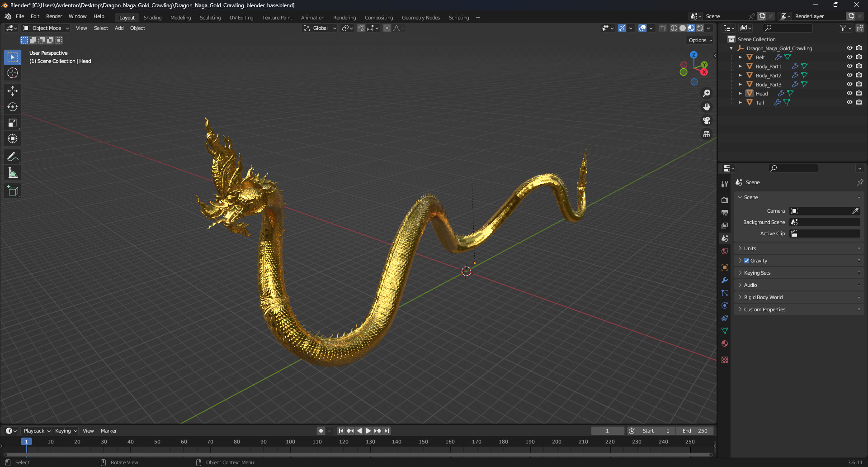Switch to rendered viewport shading
868x467 pixels.
pyautogui.click(x=700, y=28)
